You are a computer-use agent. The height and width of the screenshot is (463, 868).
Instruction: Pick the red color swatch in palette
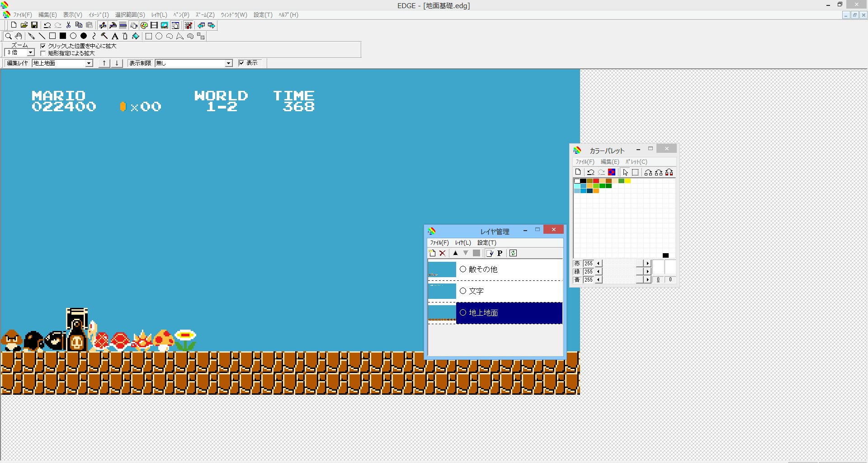pos(596,181)
